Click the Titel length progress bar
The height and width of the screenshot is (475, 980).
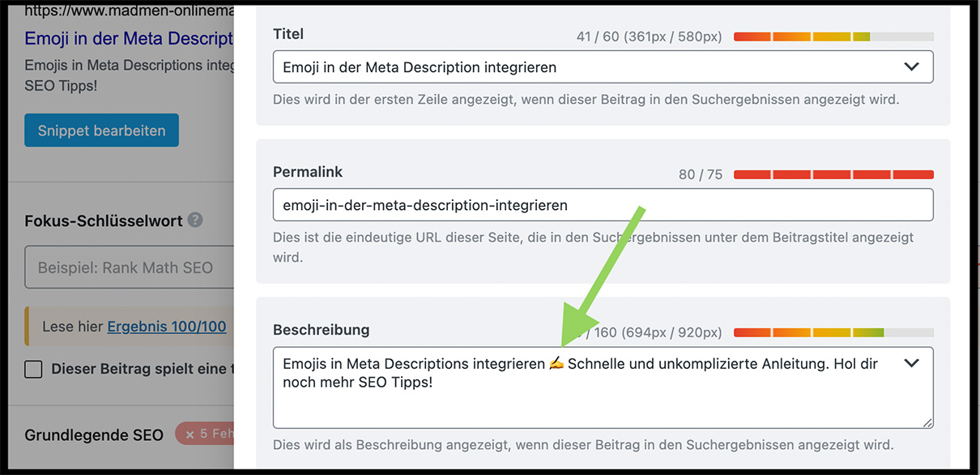coord(833,36)
